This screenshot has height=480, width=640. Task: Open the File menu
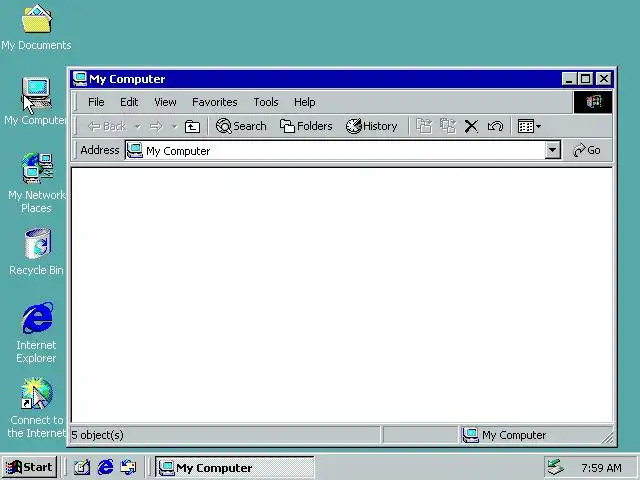[x=96, y=102]
